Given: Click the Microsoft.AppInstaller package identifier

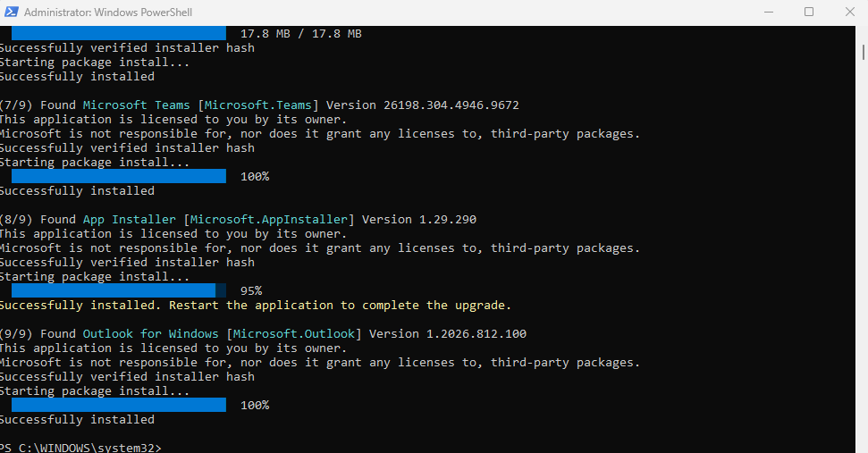Looking at the screenshot, I should point(268,220).
